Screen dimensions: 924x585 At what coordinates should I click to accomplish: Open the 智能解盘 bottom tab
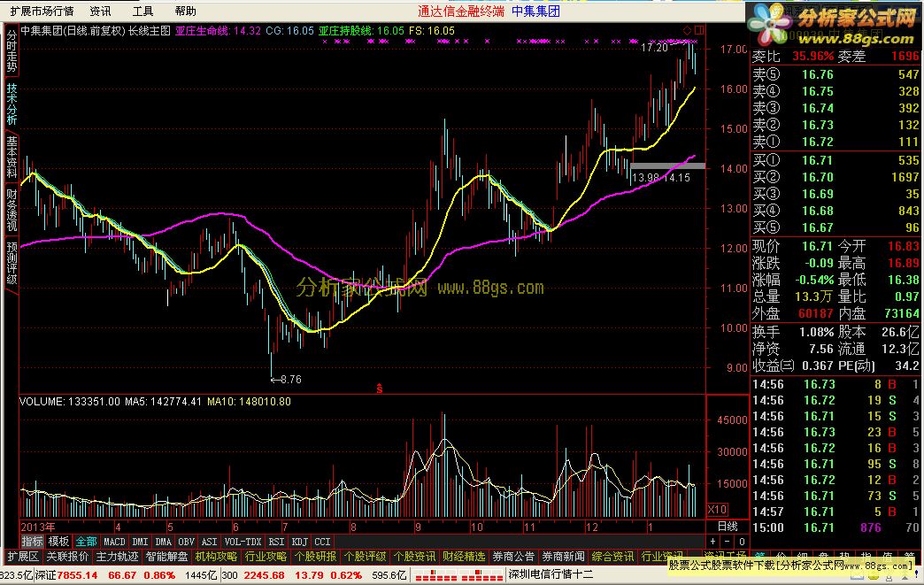tap(166, 556)
